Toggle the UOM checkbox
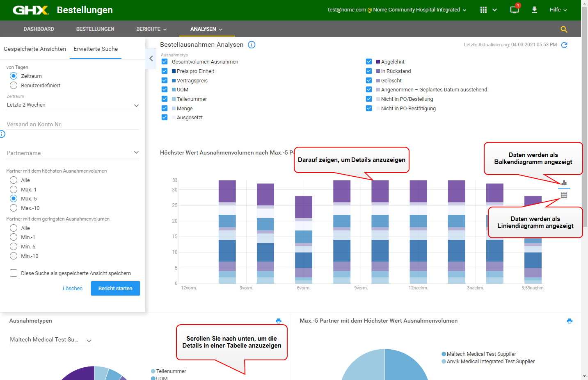Screen dimensions: 588x380 pos(165,89)
